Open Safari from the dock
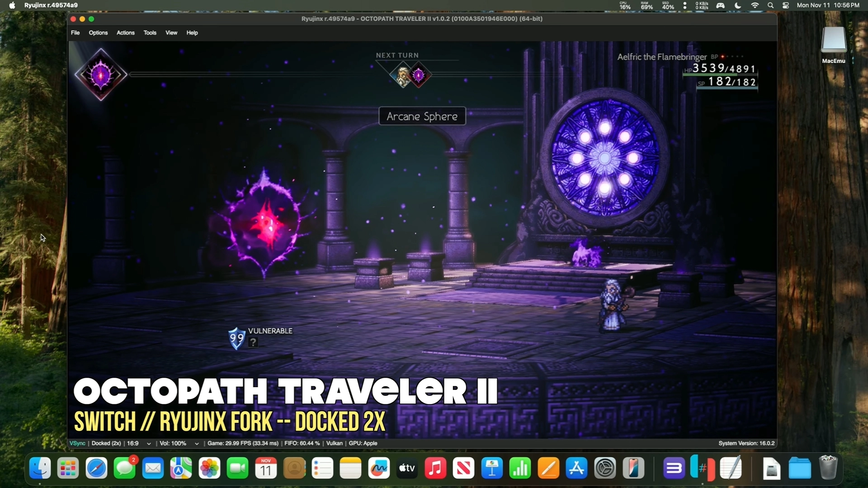 (96, 469)
